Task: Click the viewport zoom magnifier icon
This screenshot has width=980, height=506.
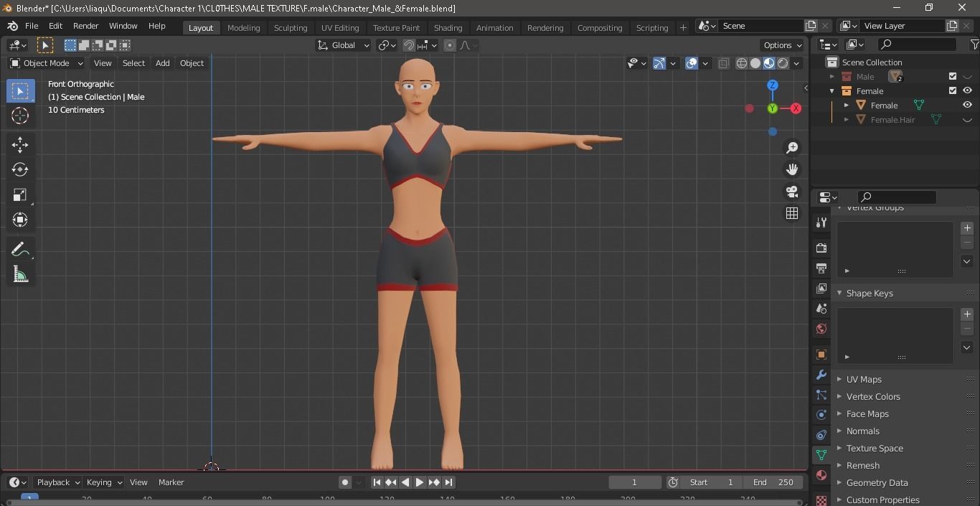Action: tap(792, 148)
